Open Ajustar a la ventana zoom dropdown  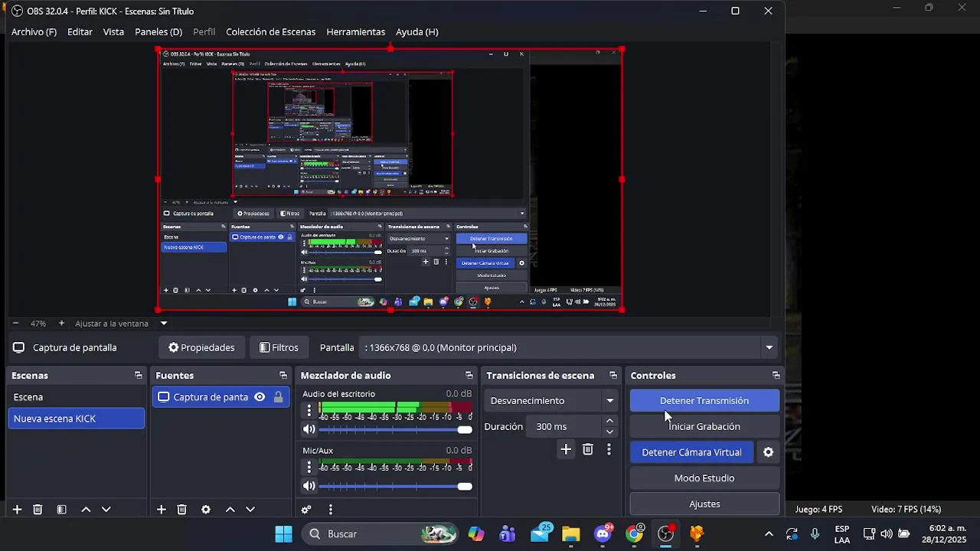(163, 323)
